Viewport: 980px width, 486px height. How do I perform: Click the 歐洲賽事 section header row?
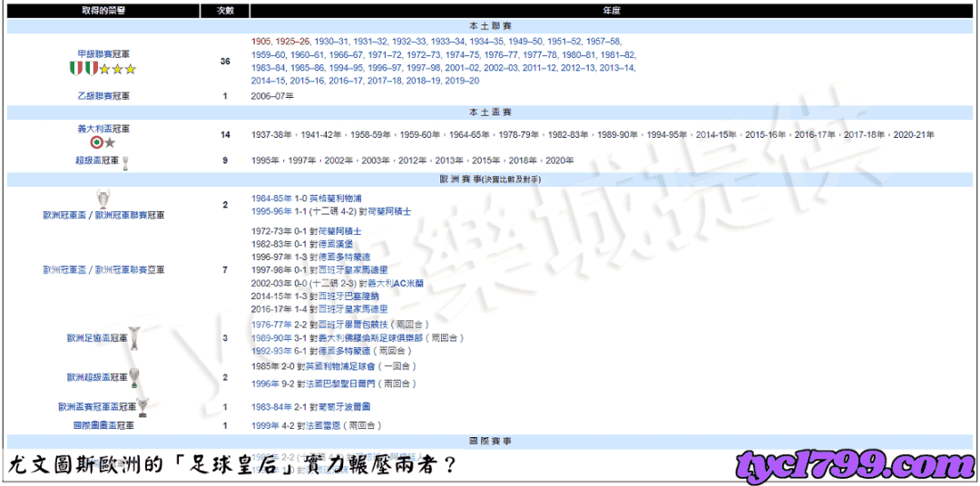coord(490,180)
